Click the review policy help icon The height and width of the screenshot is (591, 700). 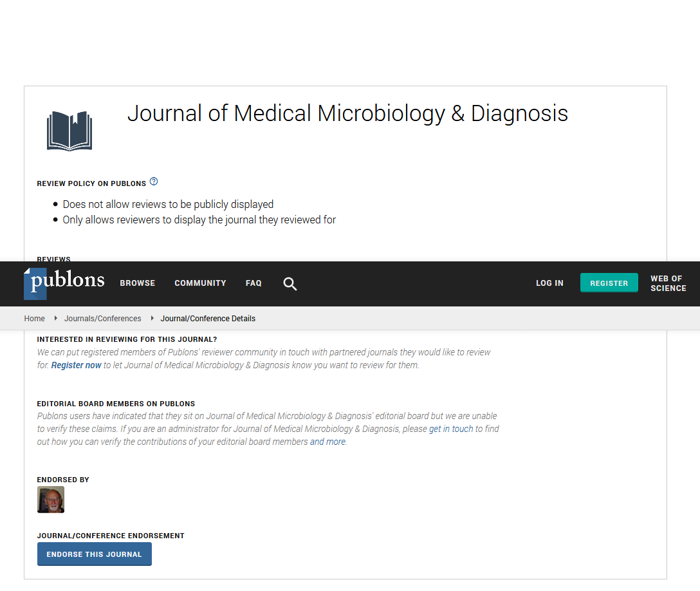coord(154,182)
